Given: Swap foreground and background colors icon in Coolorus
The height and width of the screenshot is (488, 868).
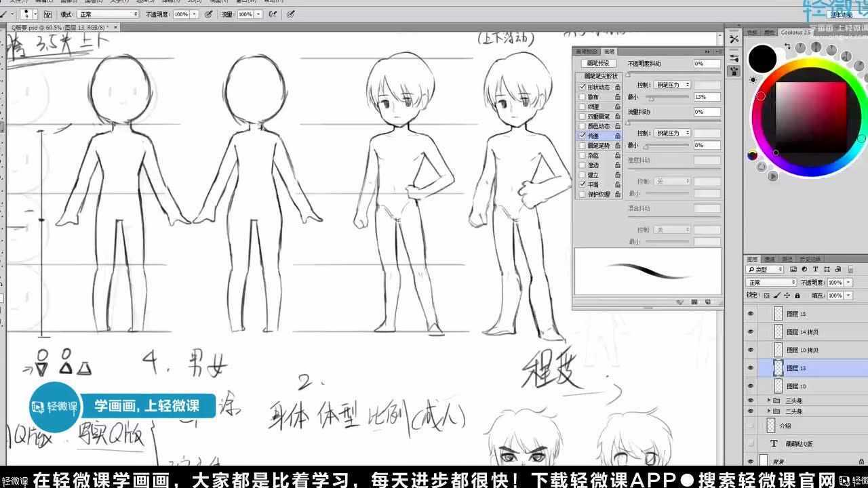Looking at the screenshot, I should coord(787,46).
